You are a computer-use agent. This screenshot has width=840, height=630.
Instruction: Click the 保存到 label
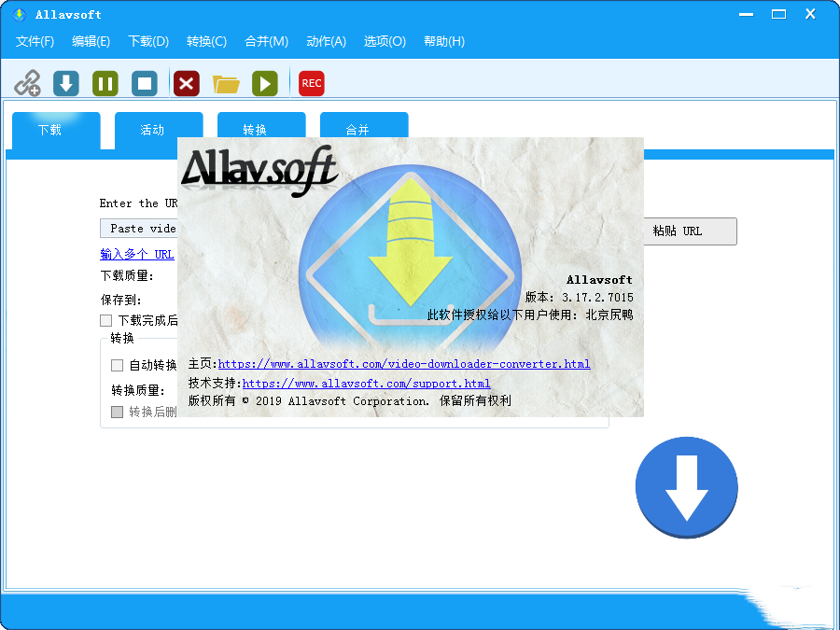121,300
